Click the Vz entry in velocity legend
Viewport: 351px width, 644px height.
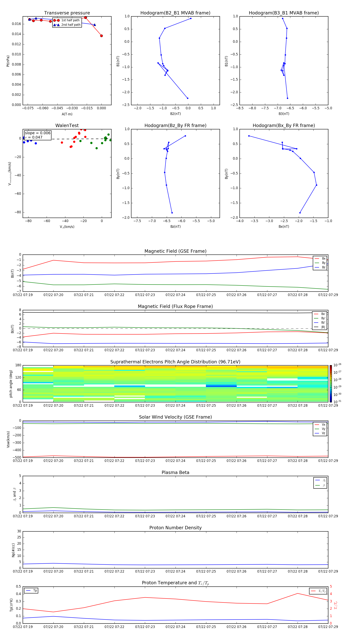(320, 433)
